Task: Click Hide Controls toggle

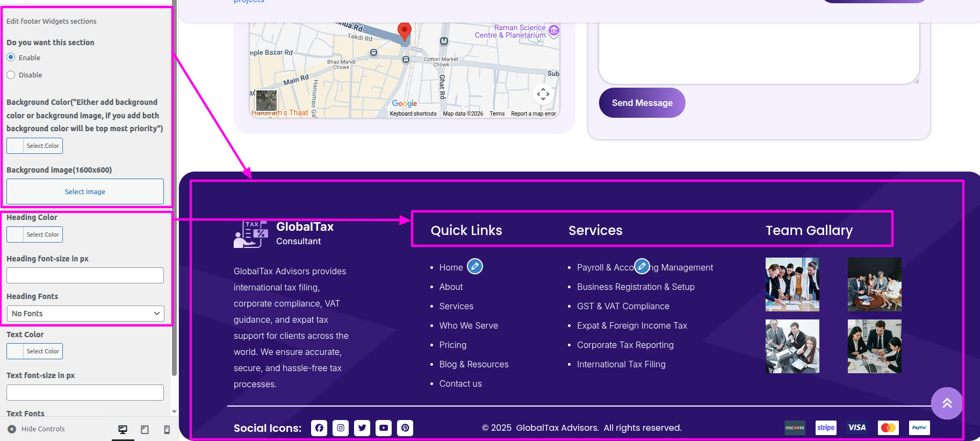Action: 37,429
